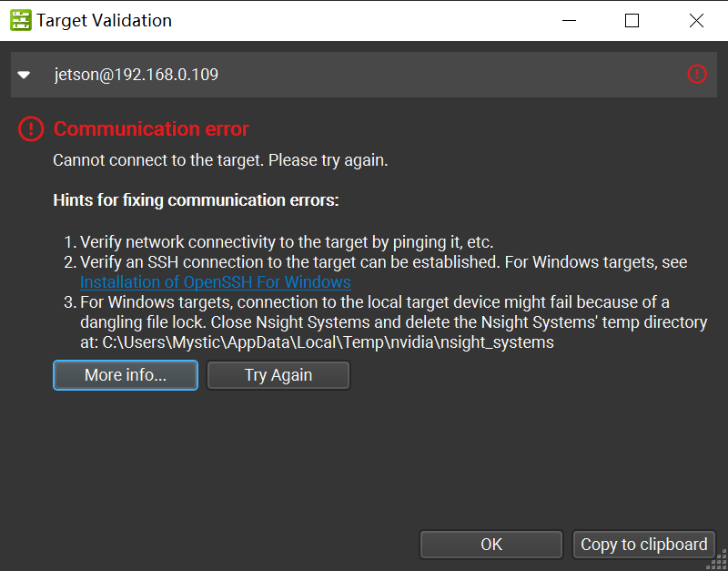The width and height of the screenshot is (728, 571).
Task: Confirm the dialog with OK
Action: tap(491, 544)
